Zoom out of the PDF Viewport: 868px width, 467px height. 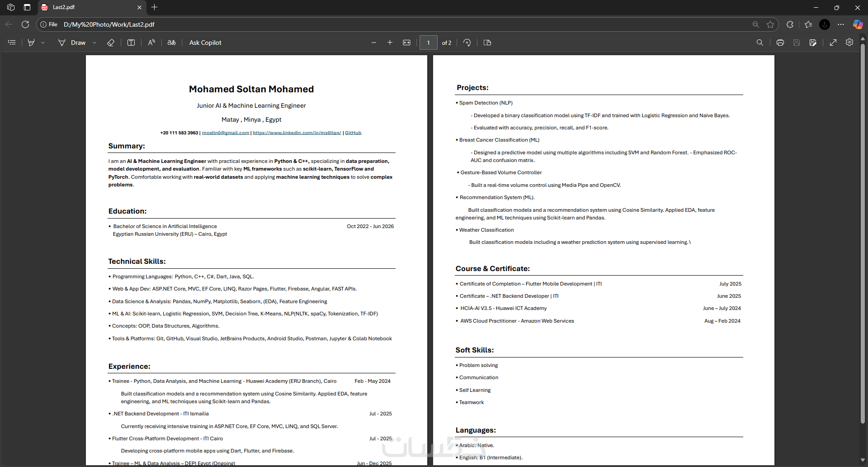(x=374, y=43)
